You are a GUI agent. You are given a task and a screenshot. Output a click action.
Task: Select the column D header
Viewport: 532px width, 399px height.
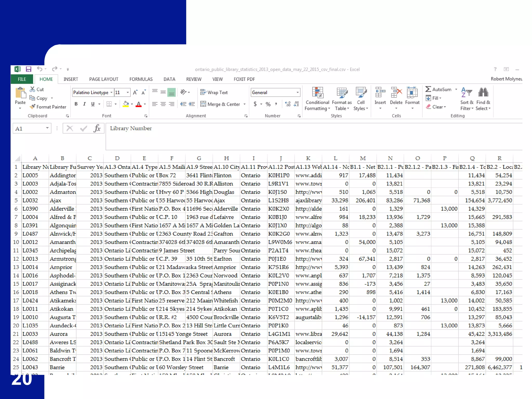point(117,158)
